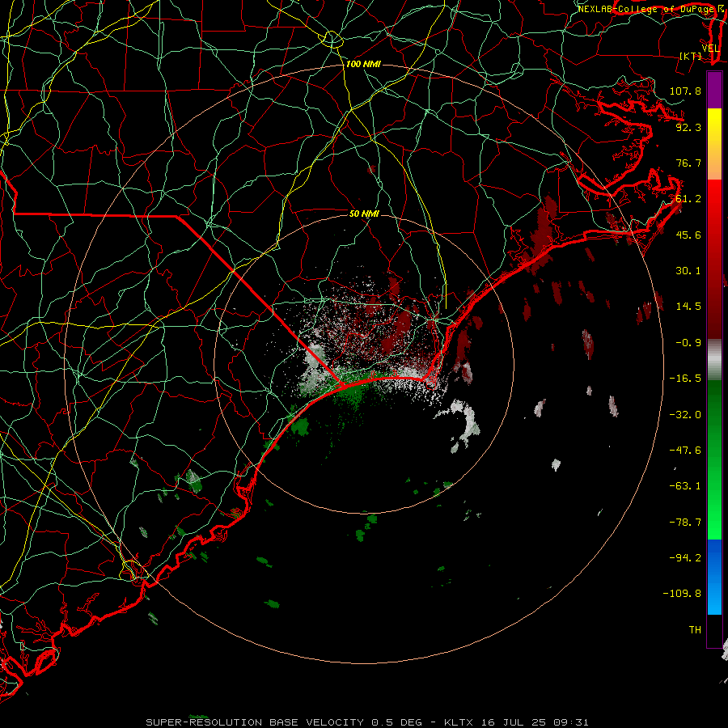Image resolution: width=728 pixels, height=728 pixels.
Task: Click the 100 NMI range ring label
Action: point(363,64)
